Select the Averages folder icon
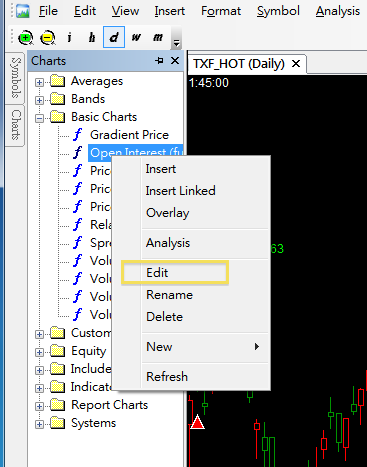The image size is (367, 467). (57, 81)
